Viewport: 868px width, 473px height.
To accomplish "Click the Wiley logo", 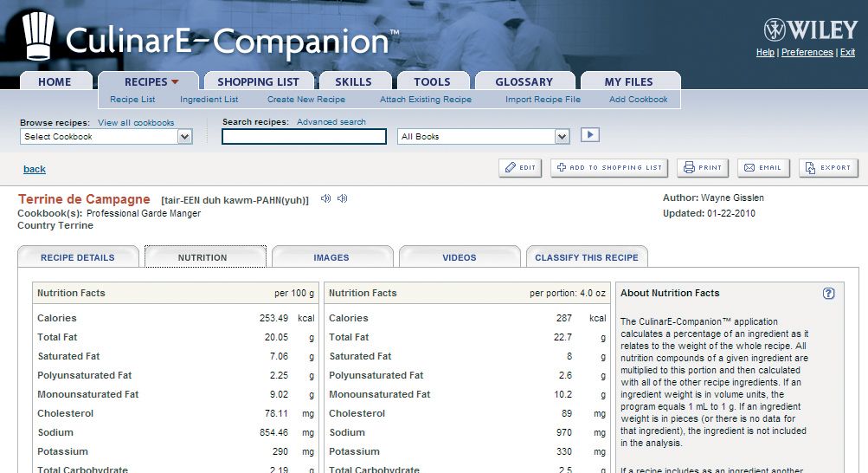I will pos(810,30).
